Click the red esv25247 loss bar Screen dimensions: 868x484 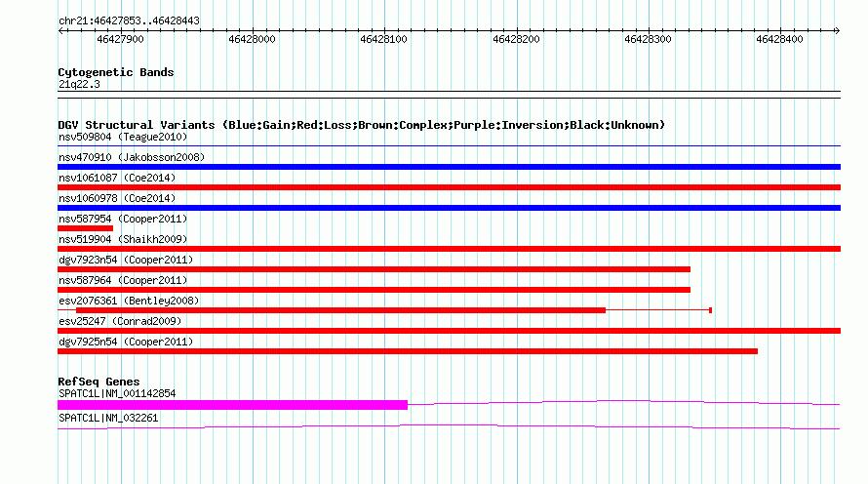[449, 331]
